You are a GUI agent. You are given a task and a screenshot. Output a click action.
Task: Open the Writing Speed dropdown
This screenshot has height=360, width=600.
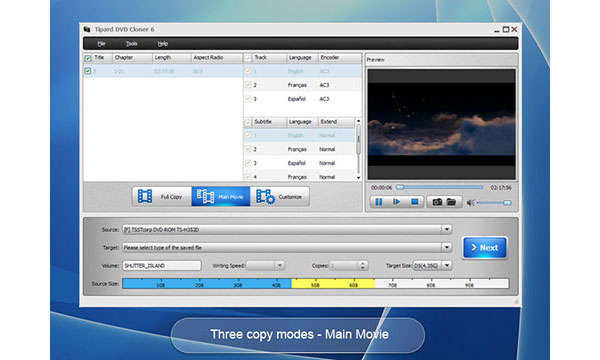point(280,266)
